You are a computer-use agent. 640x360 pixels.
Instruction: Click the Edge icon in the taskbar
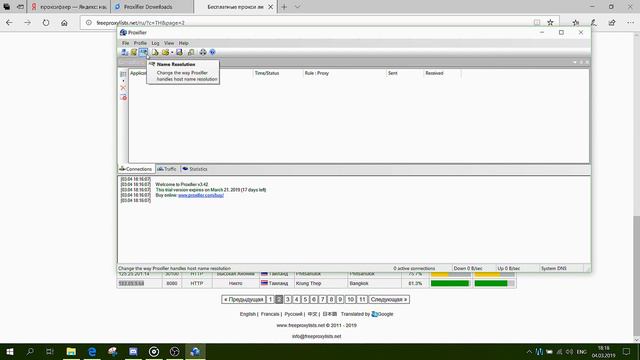pos(92,351)
